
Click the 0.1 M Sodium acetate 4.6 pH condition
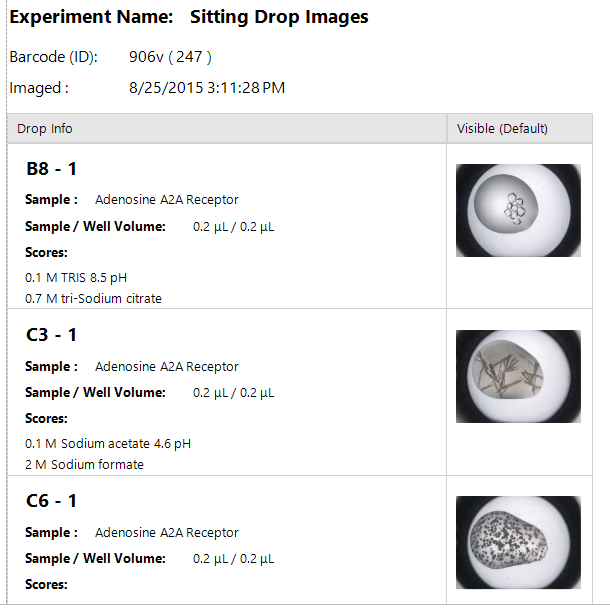click(x=108, y=444)
